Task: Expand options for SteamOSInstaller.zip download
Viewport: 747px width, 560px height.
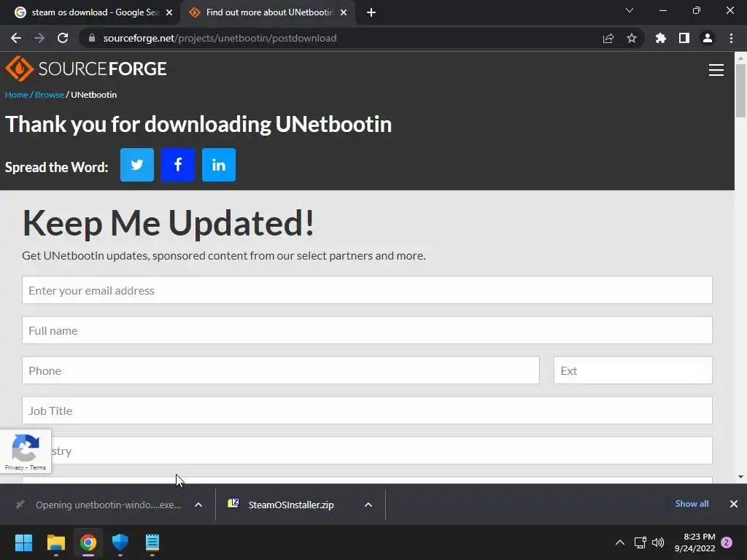Action: pos(368,505)
